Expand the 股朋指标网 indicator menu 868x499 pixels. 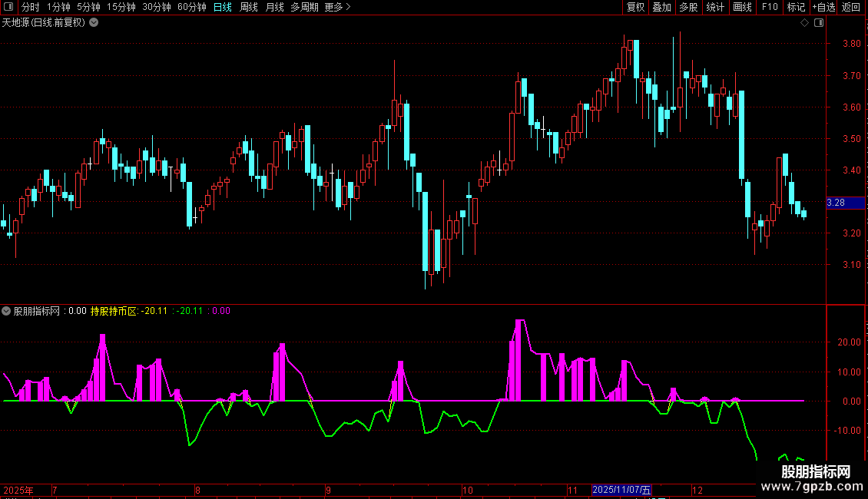tap(6, 311)
